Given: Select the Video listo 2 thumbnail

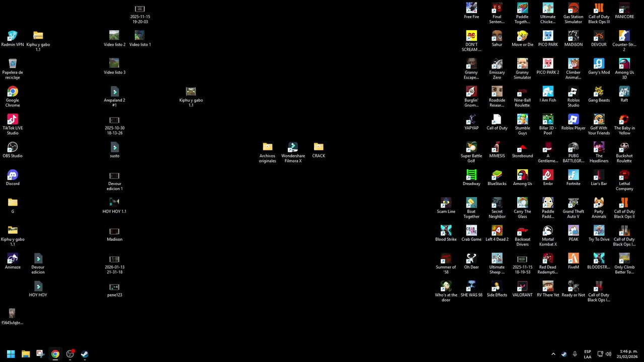Looking at the screenshot, I should [x=114, y=39].
